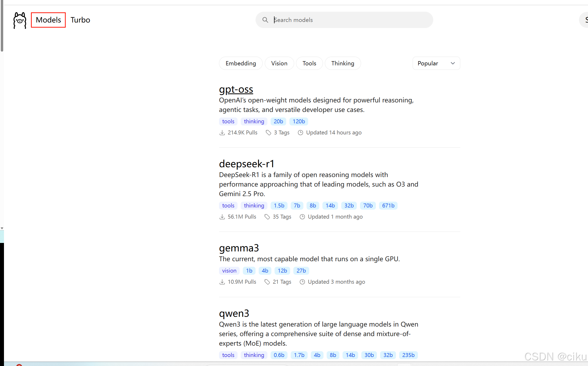Select the gemma3 27b tag
Screen dimensions: 588x366
tap(301, 271)
